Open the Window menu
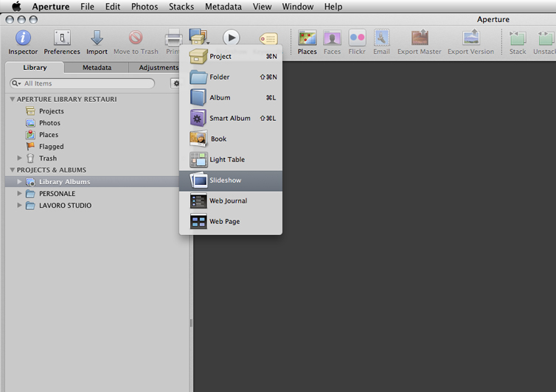This screenshot has height=392, width=556. [x=298, y=7]
